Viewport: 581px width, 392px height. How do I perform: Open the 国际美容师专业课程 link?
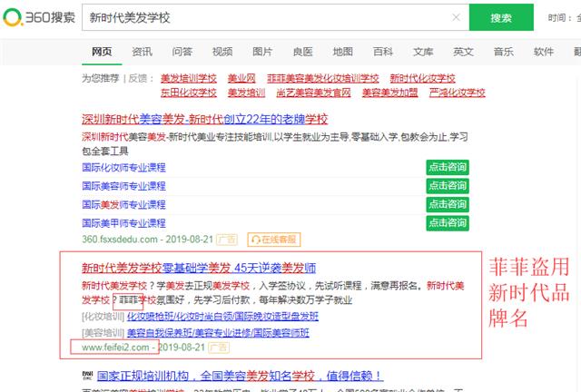pos(123,186)
